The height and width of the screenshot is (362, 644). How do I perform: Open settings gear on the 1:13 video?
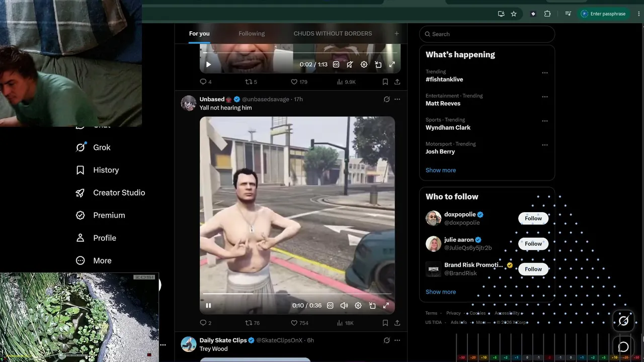(364, 64)
